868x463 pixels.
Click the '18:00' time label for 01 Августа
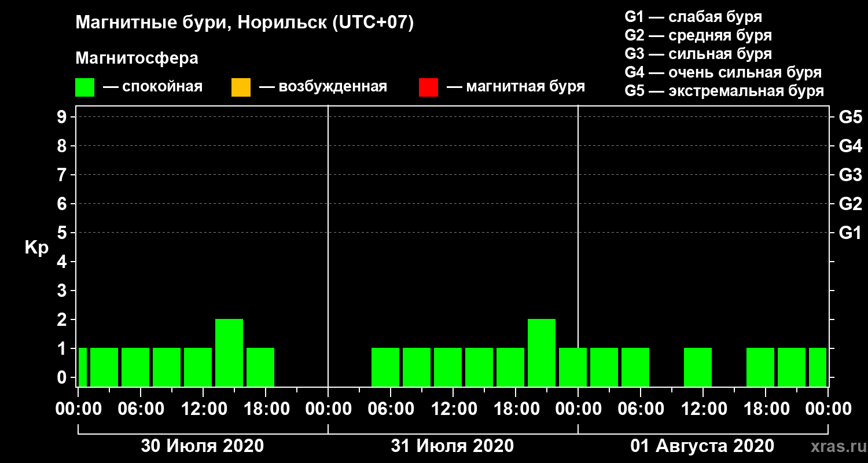point(766,409)
